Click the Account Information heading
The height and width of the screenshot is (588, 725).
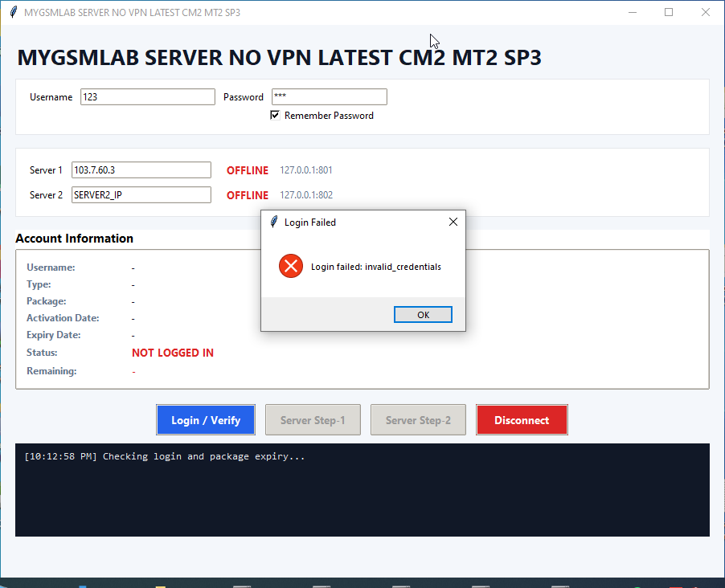coord(75,239)
